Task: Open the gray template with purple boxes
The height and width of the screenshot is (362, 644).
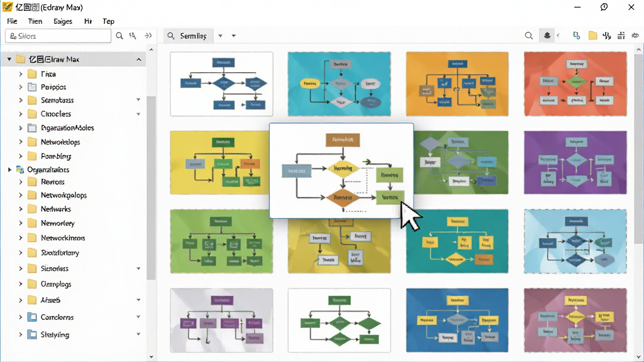Action: [x=221, y=320]
